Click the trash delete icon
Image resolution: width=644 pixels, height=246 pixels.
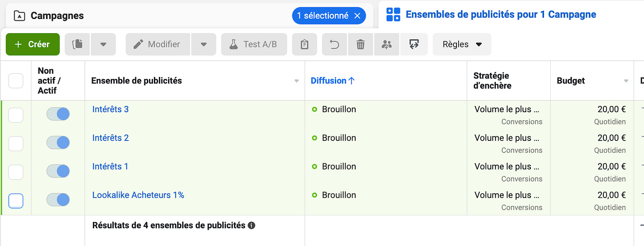(360, 44)
